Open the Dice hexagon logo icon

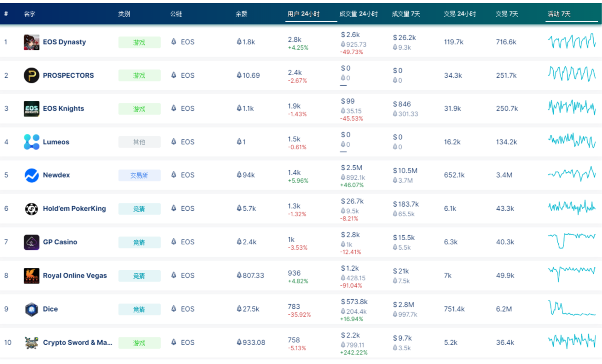tap(31, 309)
